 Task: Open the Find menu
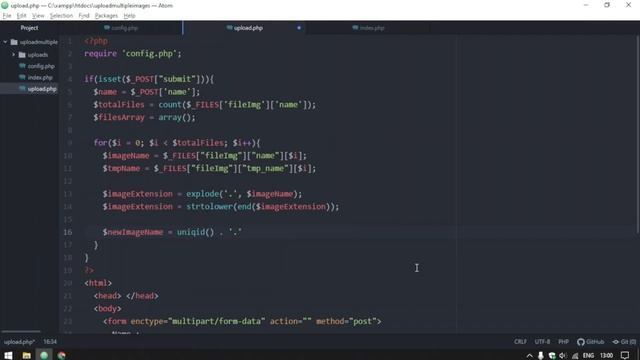[84, 16]
